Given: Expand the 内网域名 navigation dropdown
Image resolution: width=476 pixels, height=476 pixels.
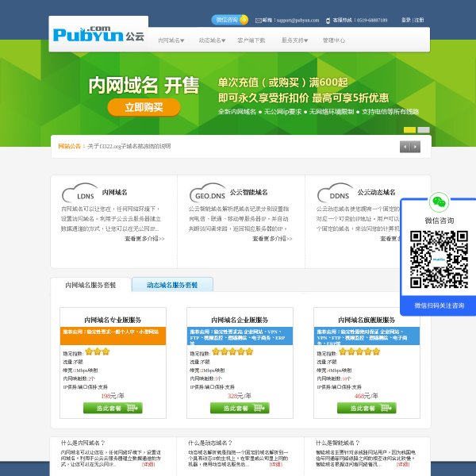Looking at the screenshot, I should pos(171,40).
